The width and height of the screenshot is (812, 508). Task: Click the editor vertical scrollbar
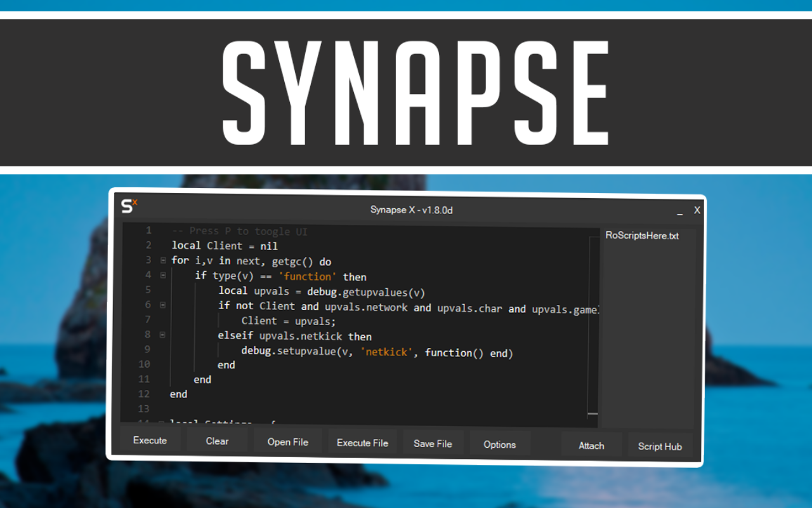tap(593, 327)
